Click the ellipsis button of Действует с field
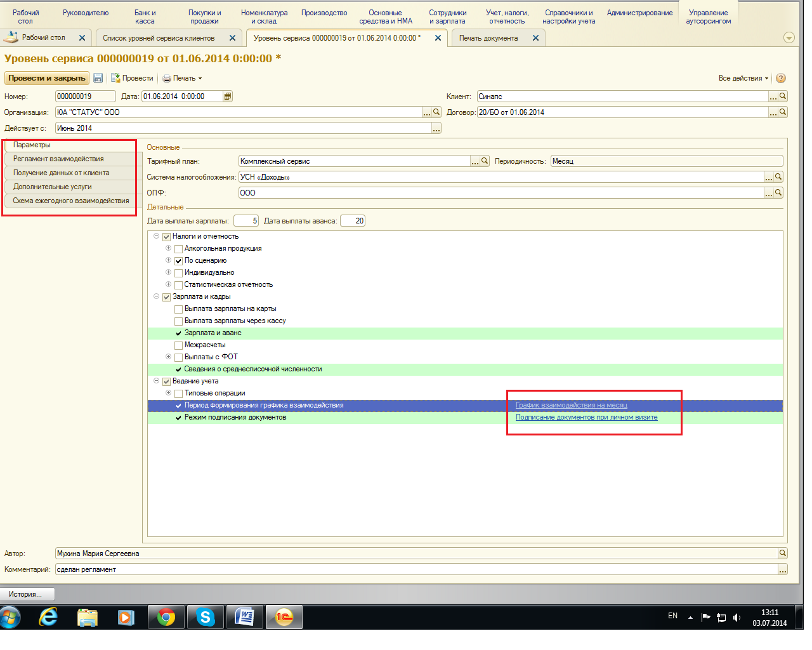 436,128
